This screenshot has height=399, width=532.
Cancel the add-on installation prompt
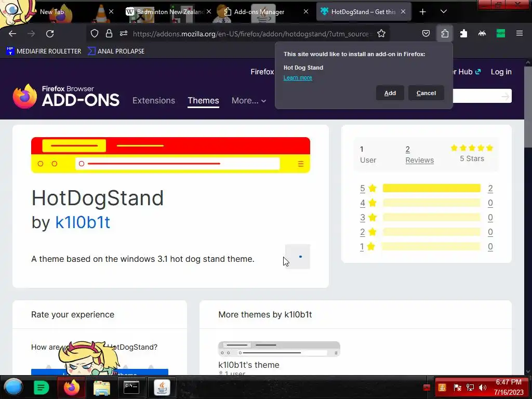(x=426, y=93)
